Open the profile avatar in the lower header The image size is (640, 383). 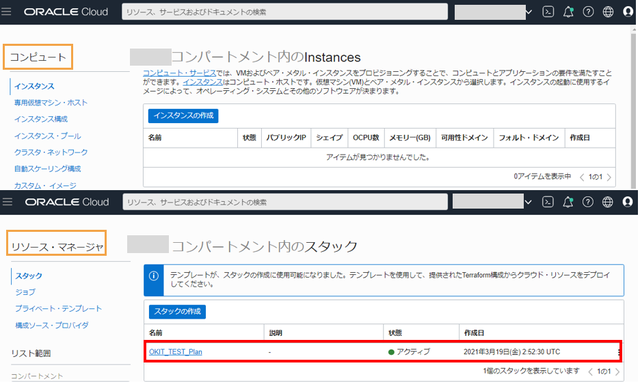tap(628, 202)
